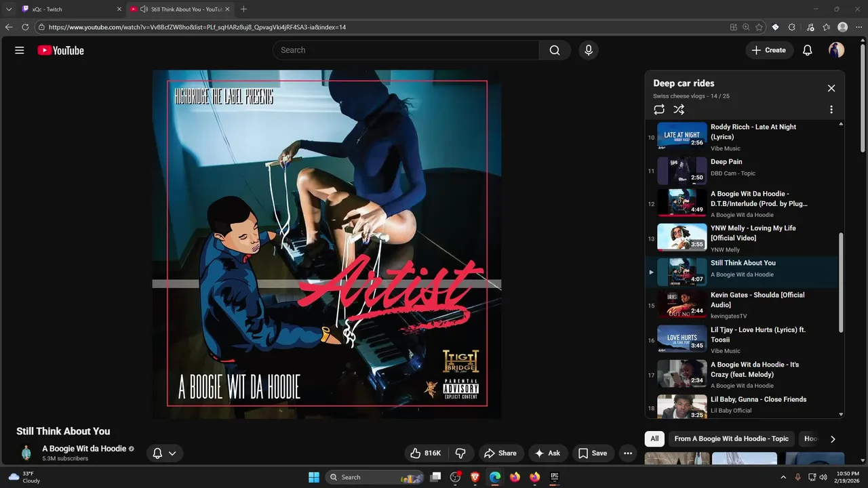
Task: Add this page to favorites star
Action: tap(759, 27)
